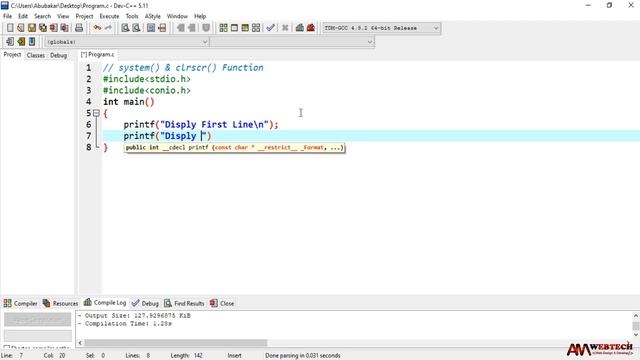The image size is (640, 360).
Task: Click the Replace toolbar icon
Action: pyautogui.click(x=136, y=28)
